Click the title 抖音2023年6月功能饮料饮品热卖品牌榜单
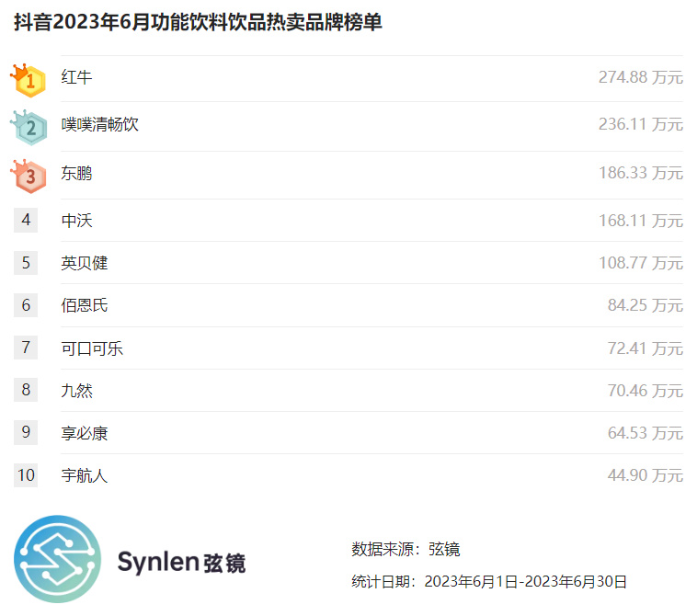Viewport: 697px width, 616px height. (198, 22)
